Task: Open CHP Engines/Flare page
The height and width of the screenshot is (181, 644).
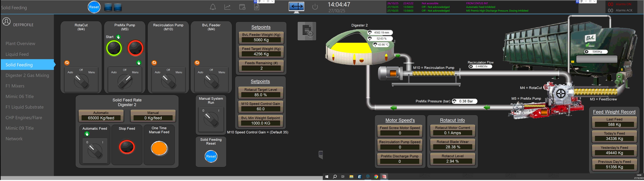Action: [24, 118]
